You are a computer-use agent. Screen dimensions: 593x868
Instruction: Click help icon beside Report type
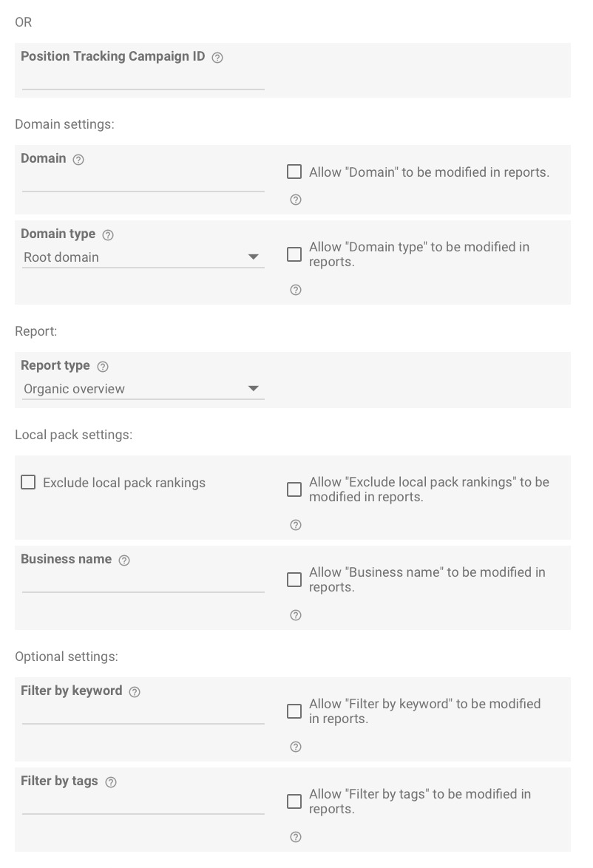[x=103, y=367]
